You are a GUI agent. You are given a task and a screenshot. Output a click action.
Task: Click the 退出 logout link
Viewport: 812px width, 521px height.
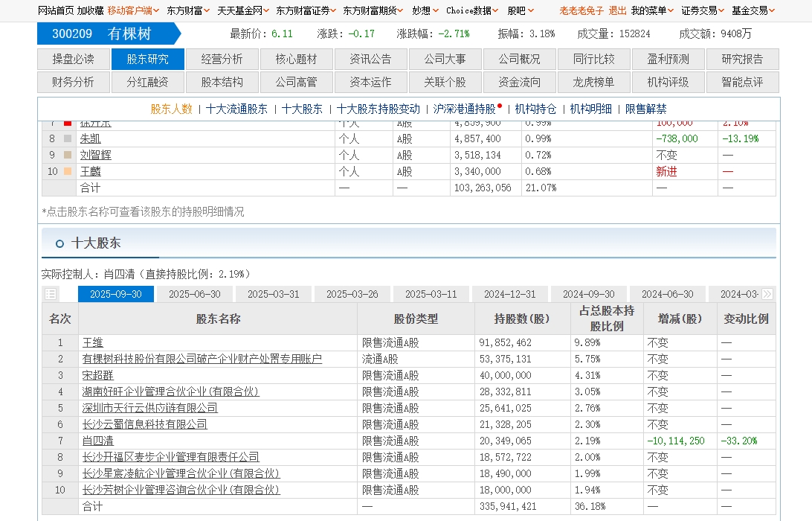click(x=617, y=10)
